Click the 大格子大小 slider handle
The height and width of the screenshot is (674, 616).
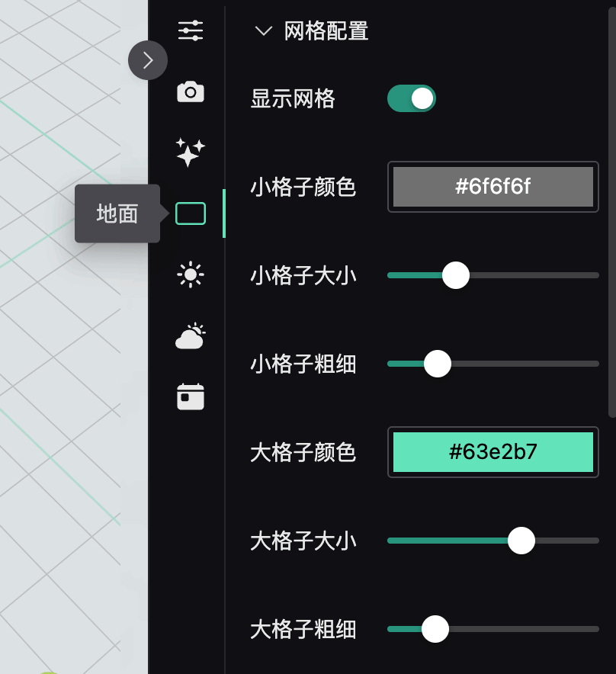(521, 541)
